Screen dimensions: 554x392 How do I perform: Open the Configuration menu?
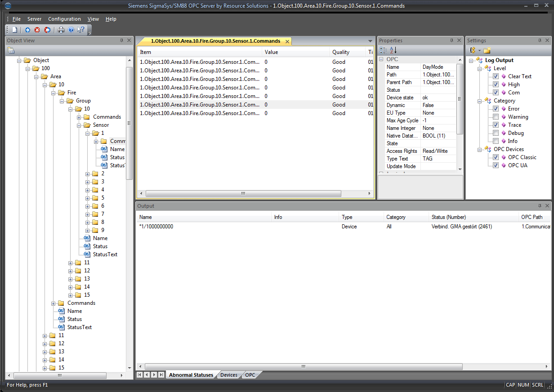pyautogui.click(x=64, y=19)
